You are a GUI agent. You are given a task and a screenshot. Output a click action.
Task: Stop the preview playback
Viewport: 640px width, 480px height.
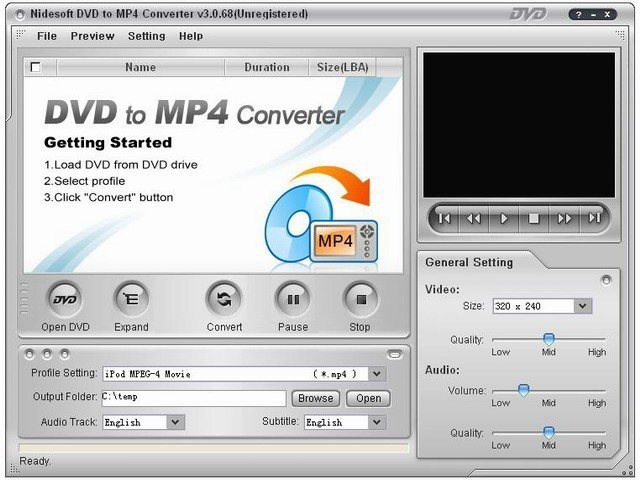coord(533,219)
